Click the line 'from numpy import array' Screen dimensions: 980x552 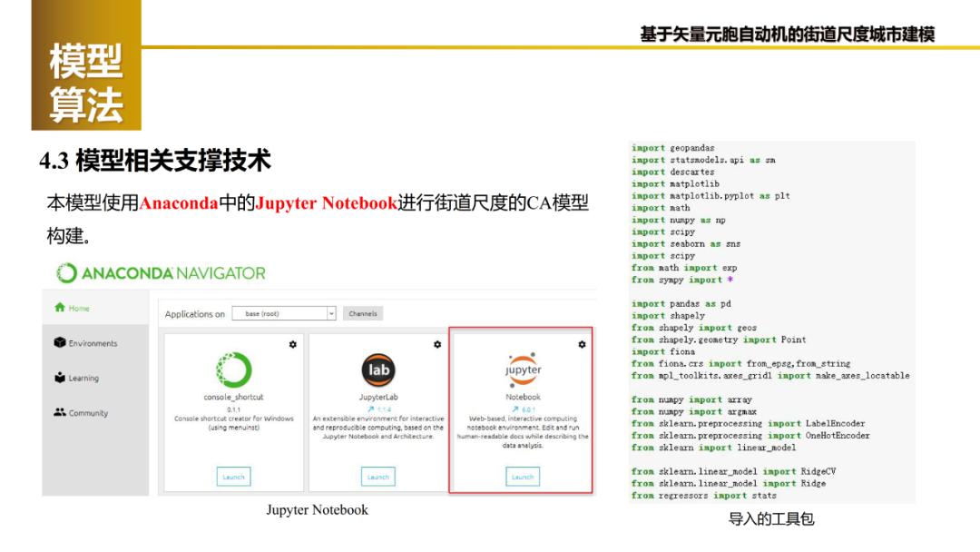coord(691,399)
